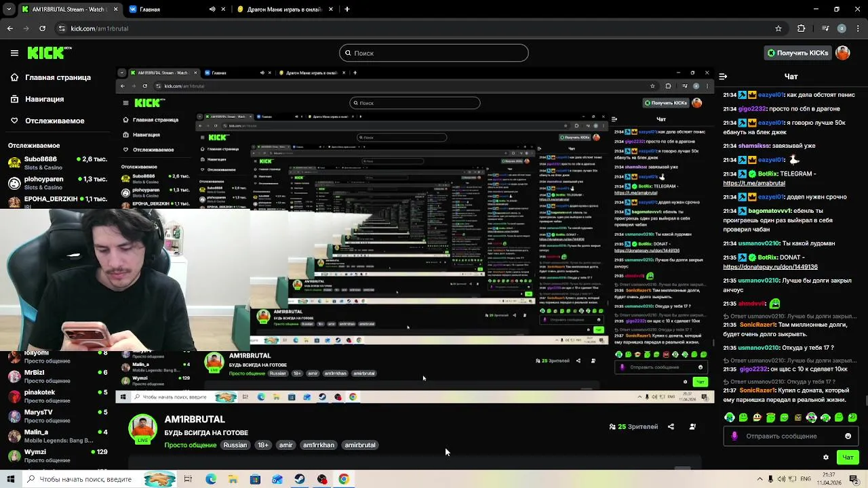Open chat settings gear
The image size is (868, 488).
(825, 457)
